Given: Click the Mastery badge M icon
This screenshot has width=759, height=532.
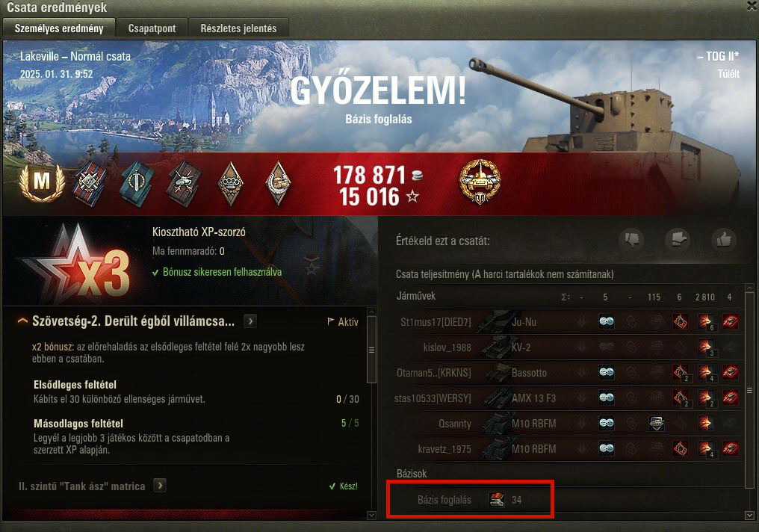Looking at the screenshot, I should 42,182.
